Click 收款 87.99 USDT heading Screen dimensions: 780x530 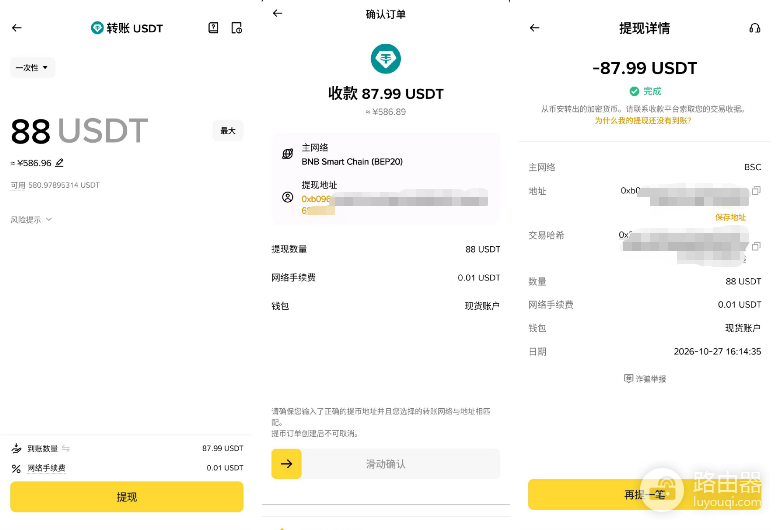pos(386,94)
